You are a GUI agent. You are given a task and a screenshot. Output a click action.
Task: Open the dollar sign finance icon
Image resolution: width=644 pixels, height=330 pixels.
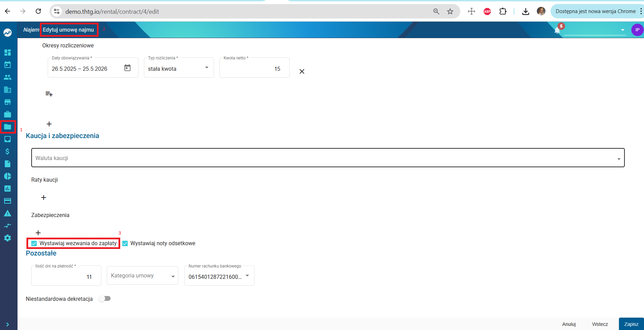coord(7,151)
